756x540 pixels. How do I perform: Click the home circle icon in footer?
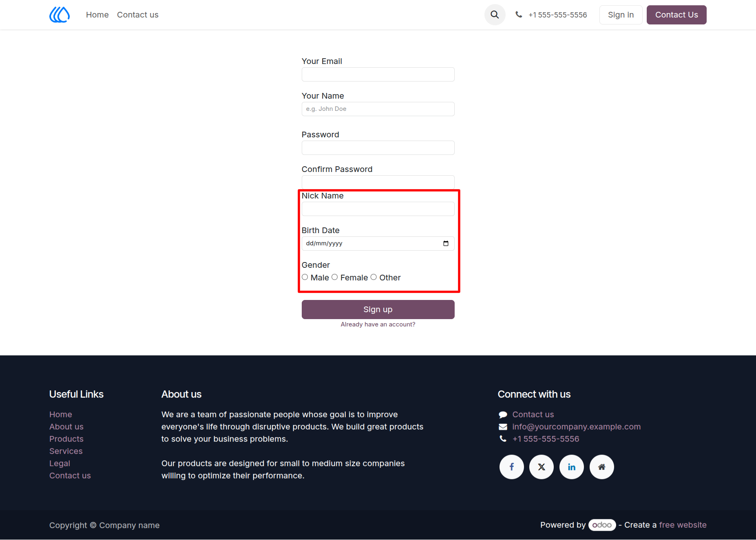[x=601, y=467]
